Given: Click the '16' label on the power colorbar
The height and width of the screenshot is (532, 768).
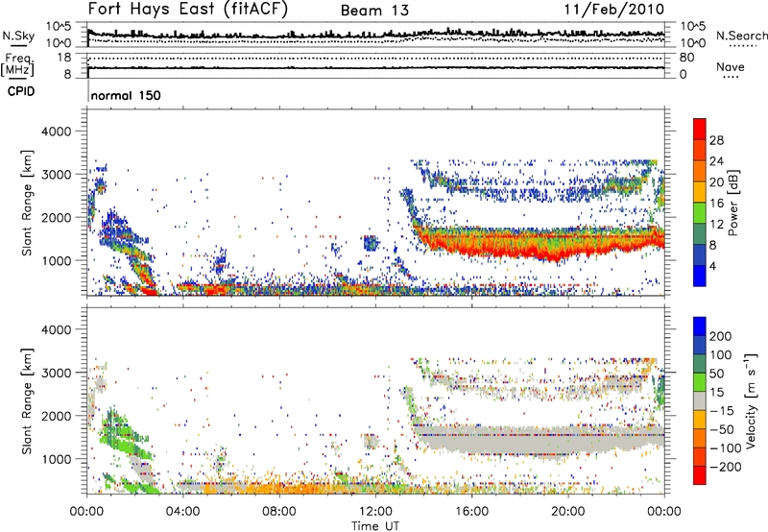Looking at the screenshot, I should (x=716, y=204).
